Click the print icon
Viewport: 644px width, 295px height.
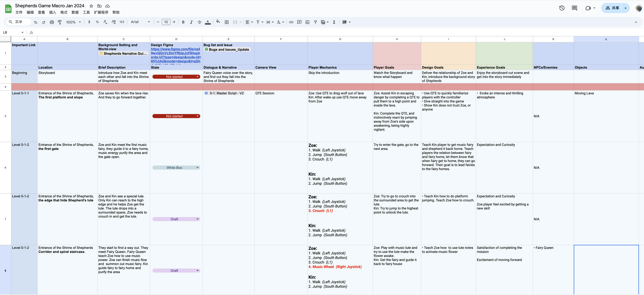point(52,22)
